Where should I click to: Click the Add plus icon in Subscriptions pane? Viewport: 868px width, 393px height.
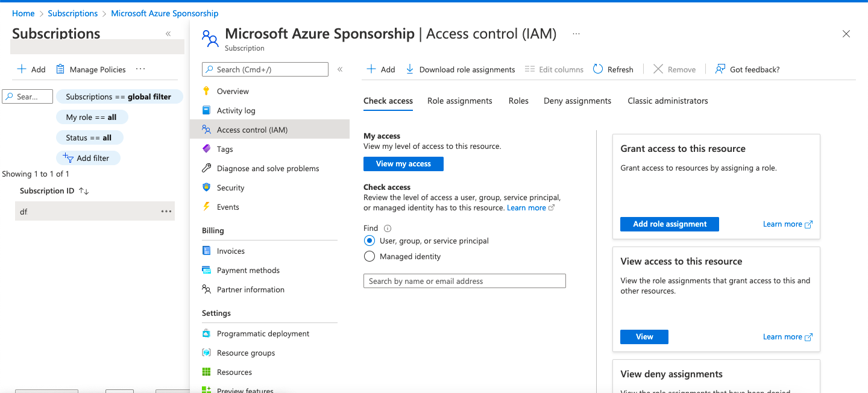click(22, 69)
